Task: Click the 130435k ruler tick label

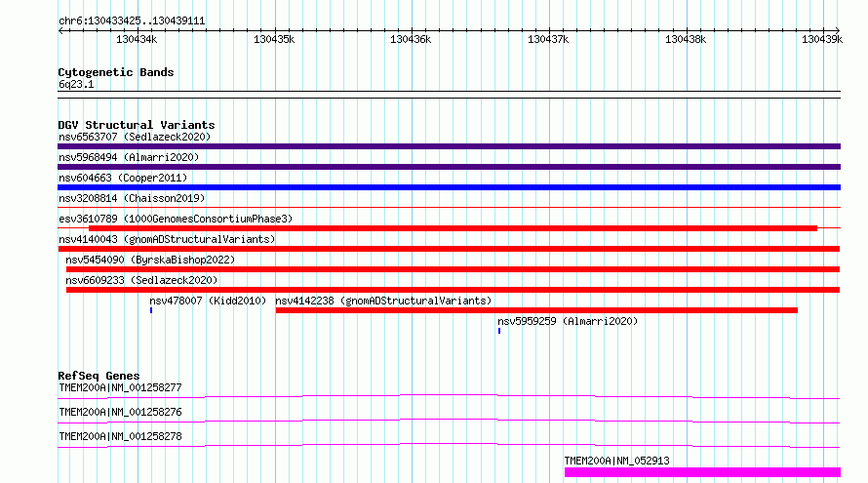Action: [274, 39]
